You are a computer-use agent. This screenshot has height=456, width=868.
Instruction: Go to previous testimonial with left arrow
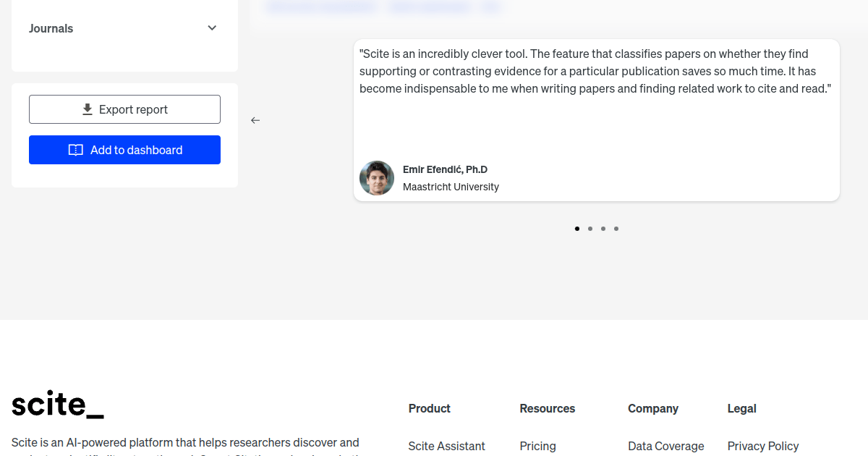point(255,120)
